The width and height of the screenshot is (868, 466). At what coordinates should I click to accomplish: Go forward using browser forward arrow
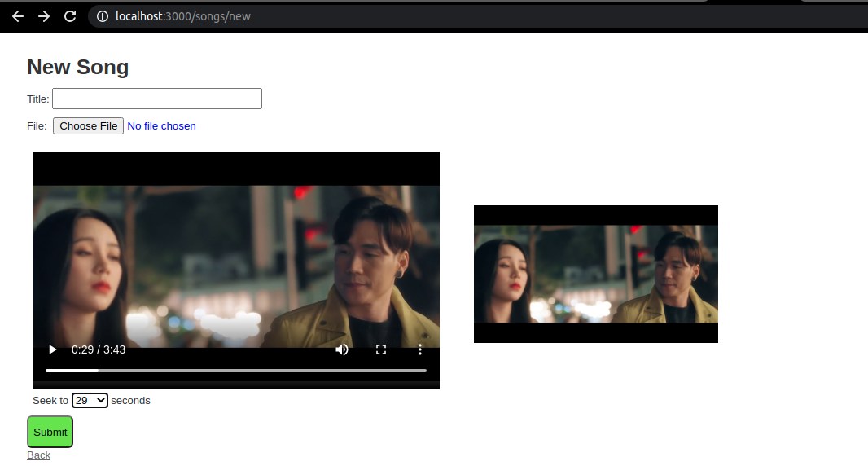click(x=44, y=16)
